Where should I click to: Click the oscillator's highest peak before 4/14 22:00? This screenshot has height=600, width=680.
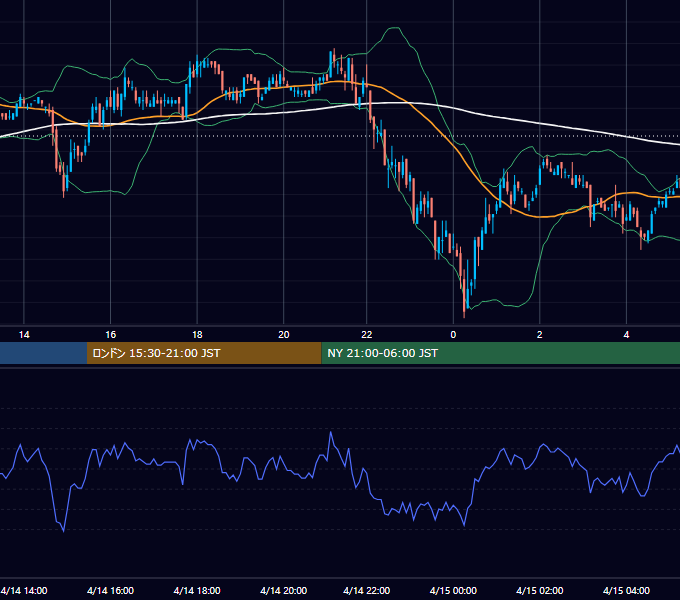[331, 433]
